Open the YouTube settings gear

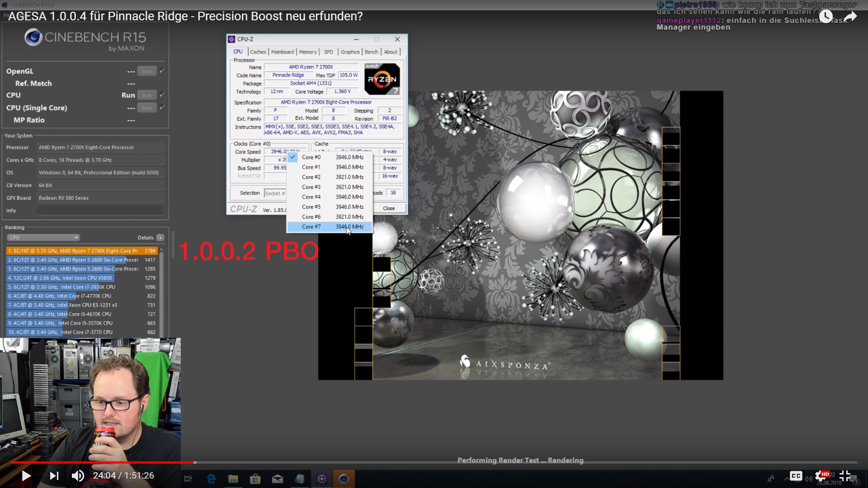[823, 476]
